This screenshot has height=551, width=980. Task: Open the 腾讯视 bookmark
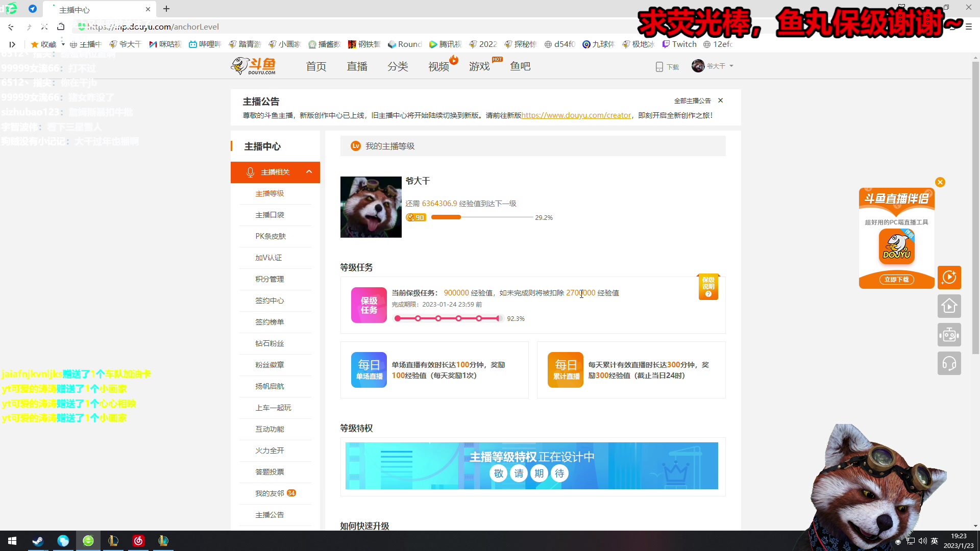[445, 44]
